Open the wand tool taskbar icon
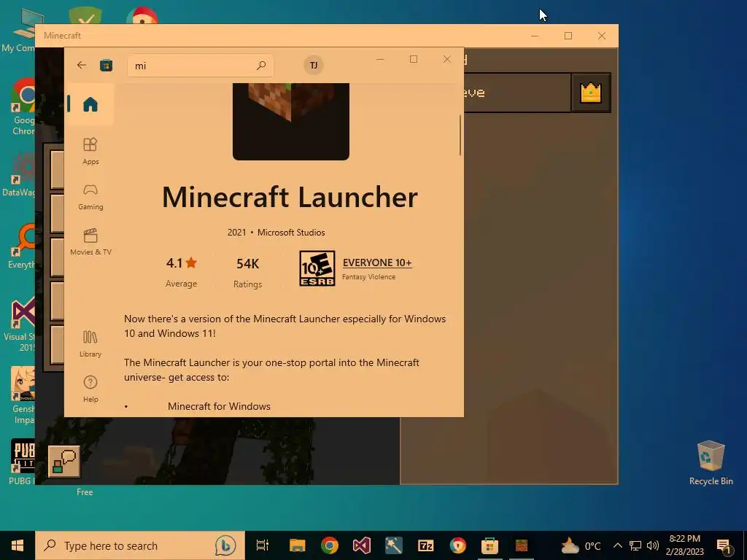Viewport: 747px width, 560px height. 393,545
